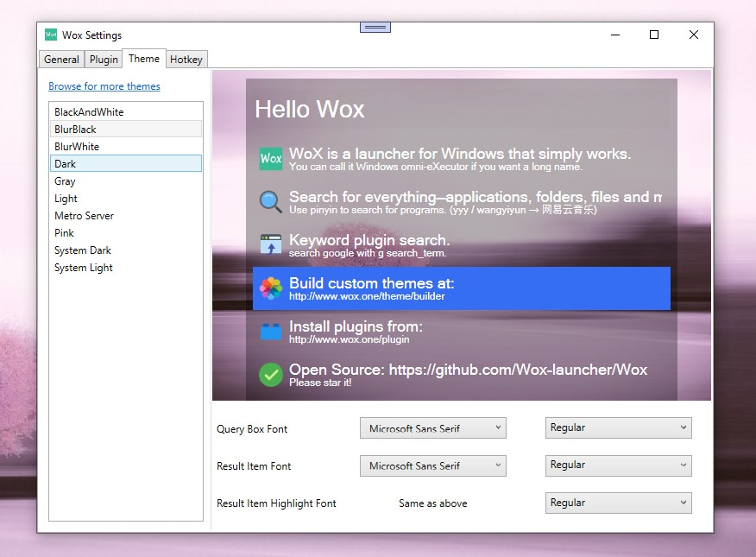
Task: Select the Metro Server theme
Action: tap(126, 216)
